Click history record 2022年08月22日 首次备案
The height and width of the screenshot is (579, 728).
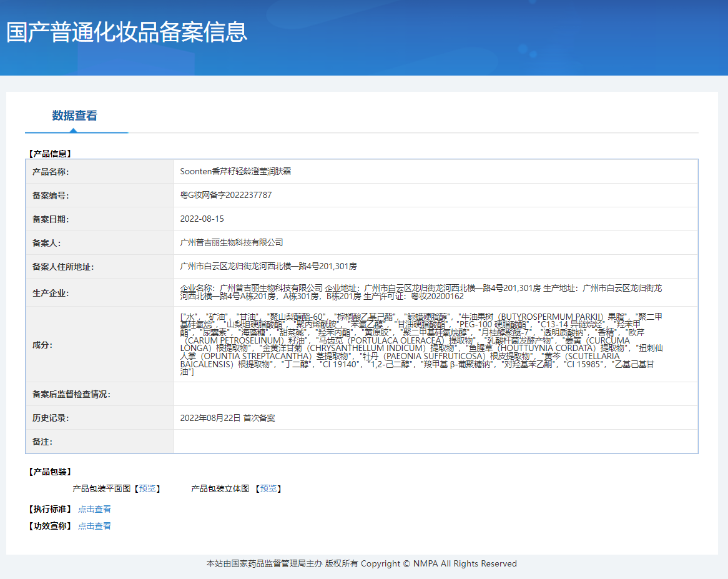(227, 418)
